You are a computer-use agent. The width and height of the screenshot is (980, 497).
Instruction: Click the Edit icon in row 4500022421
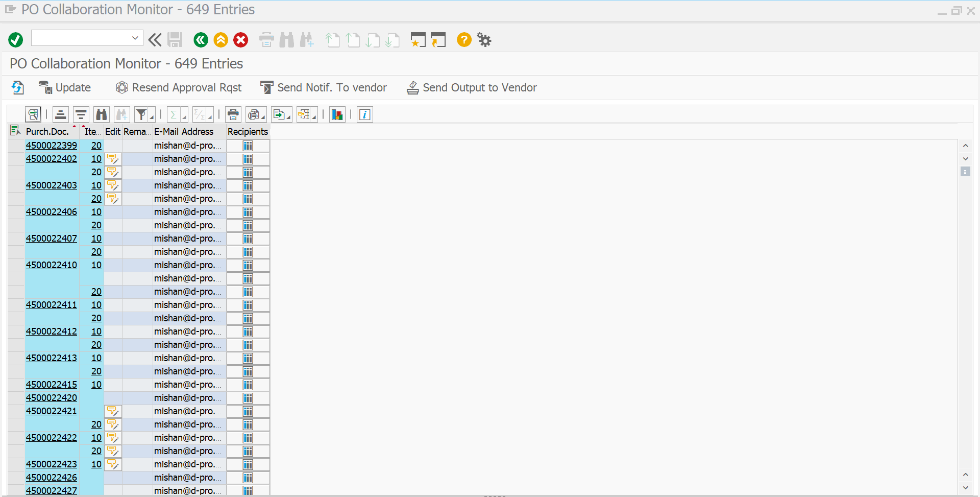[x=113, y=411]
